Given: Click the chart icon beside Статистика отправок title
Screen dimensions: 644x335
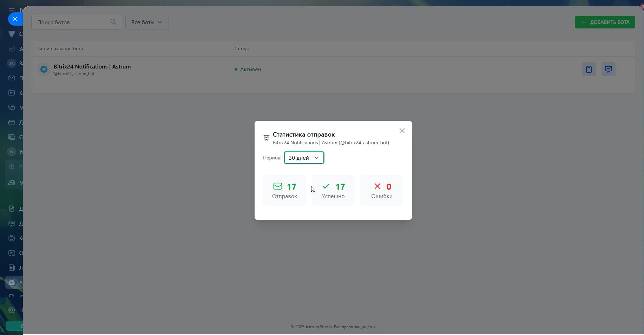Looking at the screenshot, I should click(x=267, y=138).
